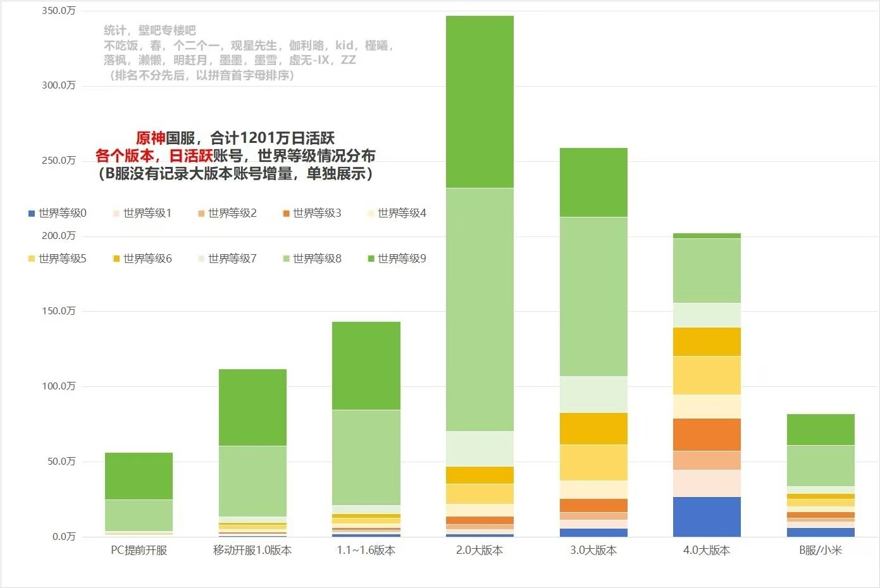Select the 世界等级6 legend marker
880x588 pixels.
116,259
